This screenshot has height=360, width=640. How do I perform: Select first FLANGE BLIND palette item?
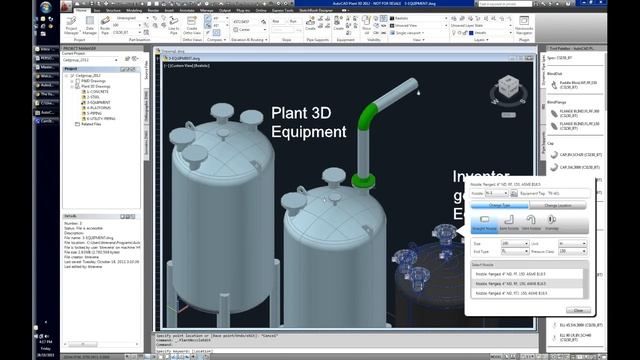tap(575, 113)
